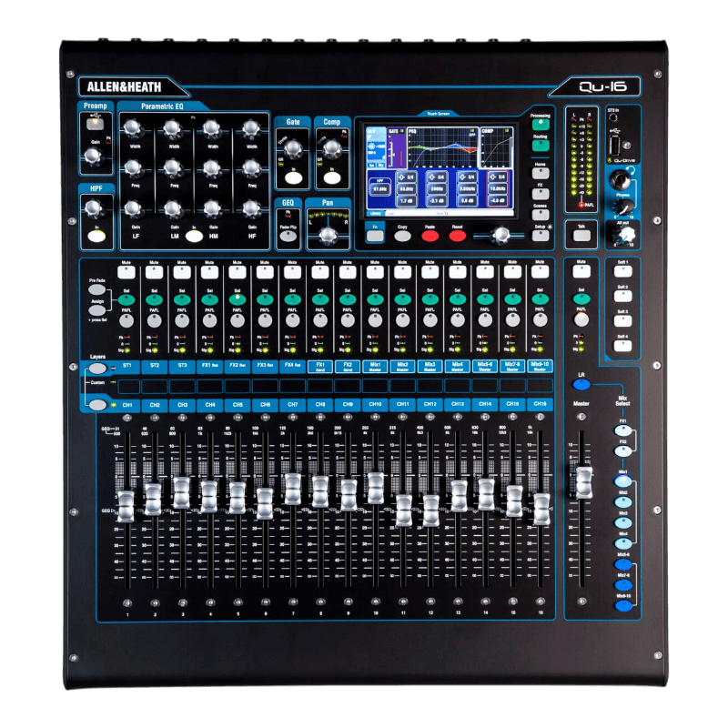Click the LF Width knob in Parametric EQ

point(133,128)
